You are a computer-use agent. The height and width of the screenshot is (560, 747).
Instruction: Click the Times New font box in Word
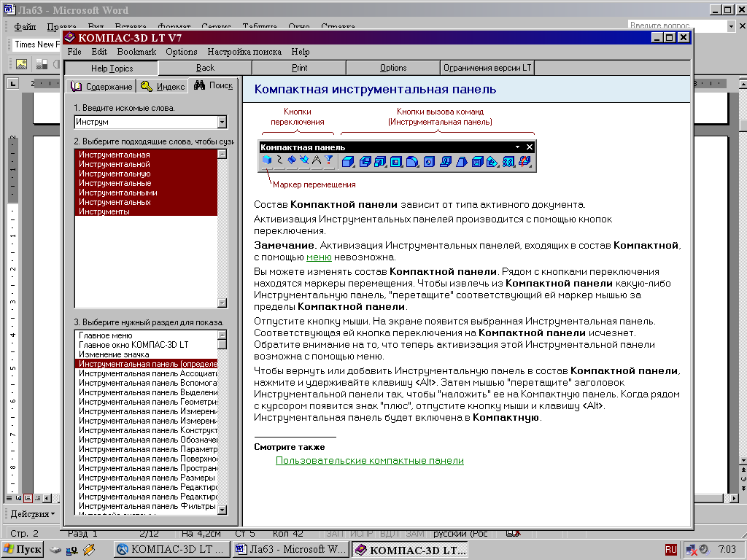[x=35, y=44]
